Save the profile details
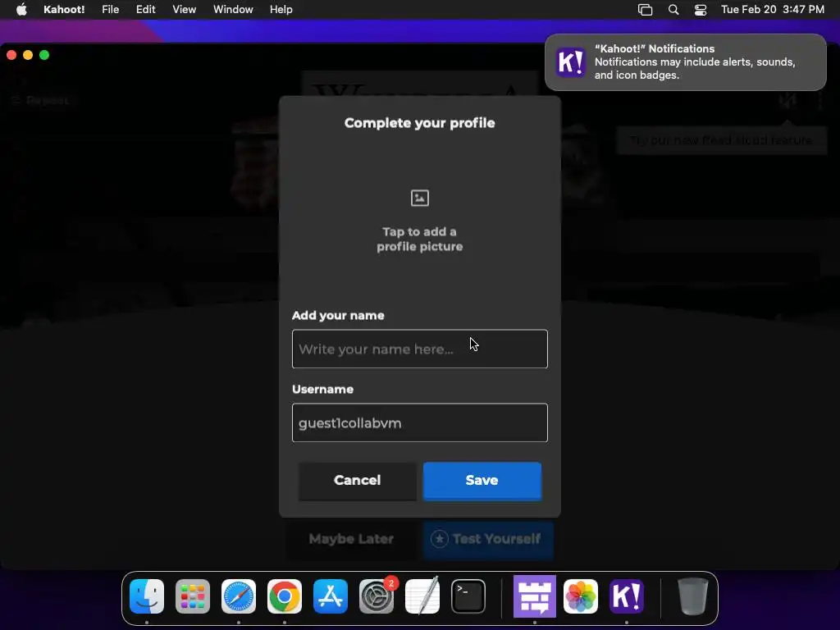This screenshot has width=840, height=630. [x=482, y=481]
